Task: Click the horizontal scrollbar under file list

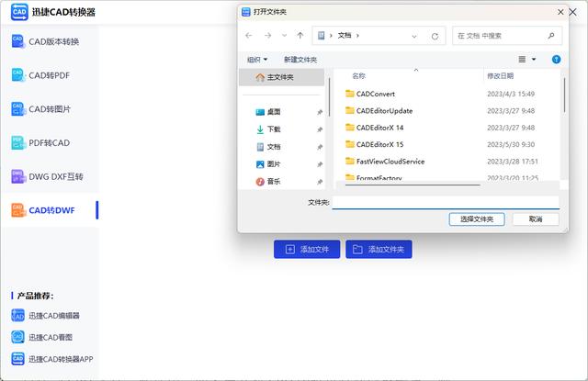Action: point(413,185)
